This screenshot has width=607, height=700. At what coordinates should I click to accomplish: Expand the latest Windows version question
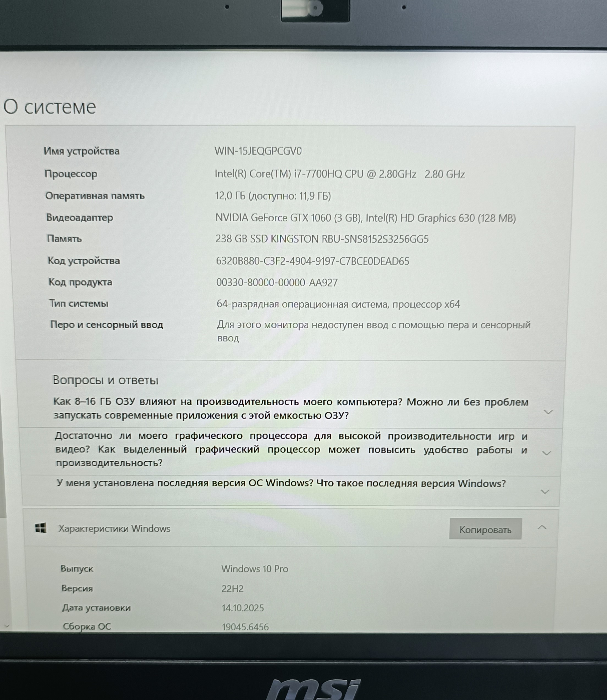(x=545, y=492)
